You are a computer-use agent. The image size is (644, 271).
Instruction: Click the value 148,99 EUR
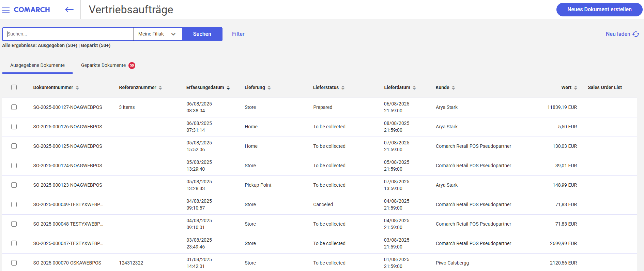[565, 185]
